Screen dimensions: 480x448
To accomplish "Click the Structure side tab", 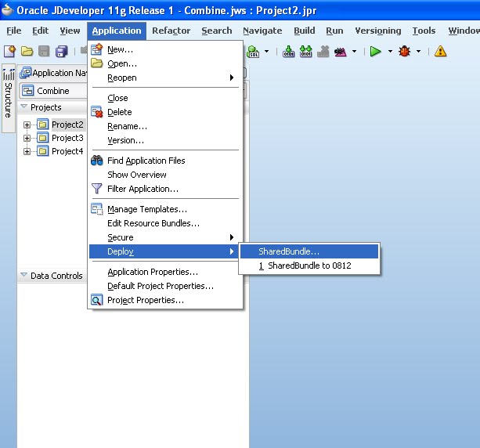I will [9, 98].
